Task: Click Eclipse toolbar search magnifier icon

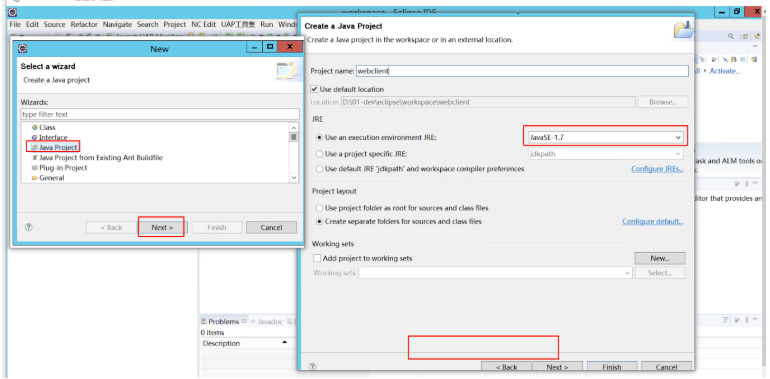Action: [x=731, y=36]
